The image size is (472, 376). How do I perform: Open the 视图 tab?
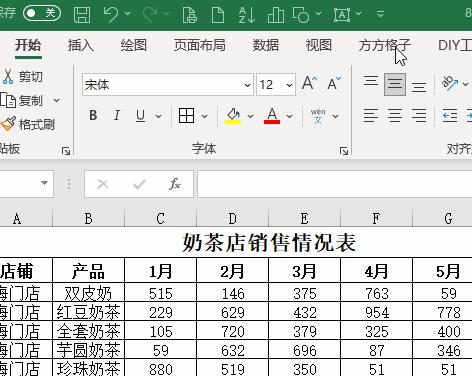(319, 45)
